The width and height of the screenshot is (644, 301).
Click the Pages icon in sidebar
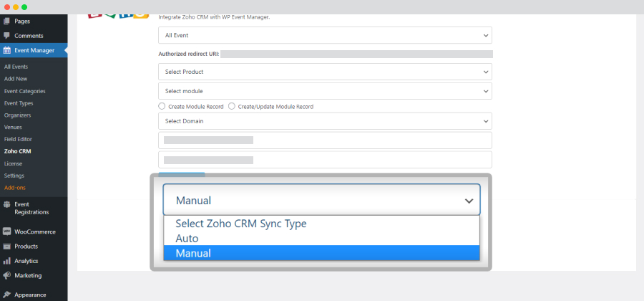6,21
